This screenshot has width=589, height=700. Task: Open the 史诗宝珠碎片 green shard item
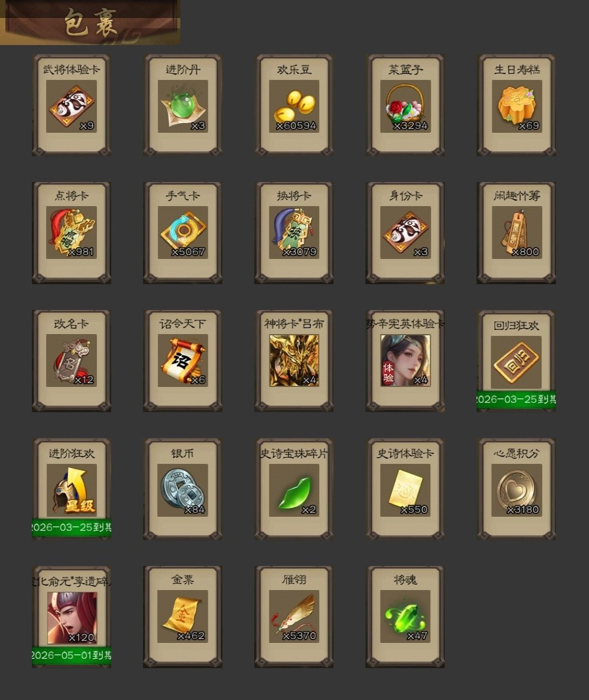pyautogui.click(x=294, y=489)
